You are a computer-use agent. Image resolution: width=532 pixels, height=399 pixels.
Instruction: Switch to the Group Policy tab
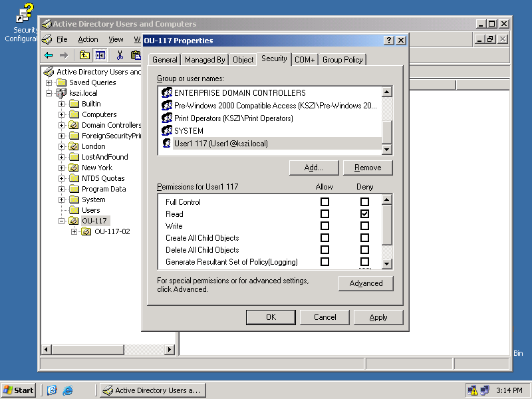[x=342, y=60]
